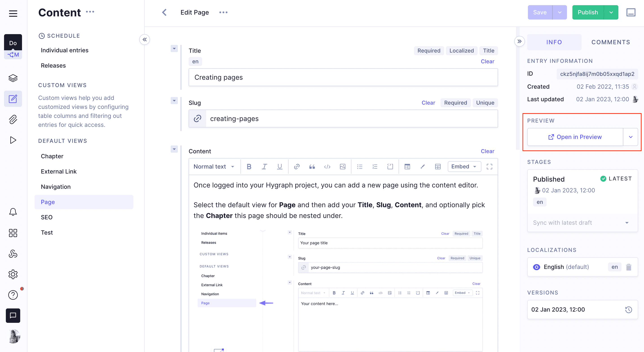Screen dimensions: 644x352
Task: Clear the Title field content
Action: (487, 61)
